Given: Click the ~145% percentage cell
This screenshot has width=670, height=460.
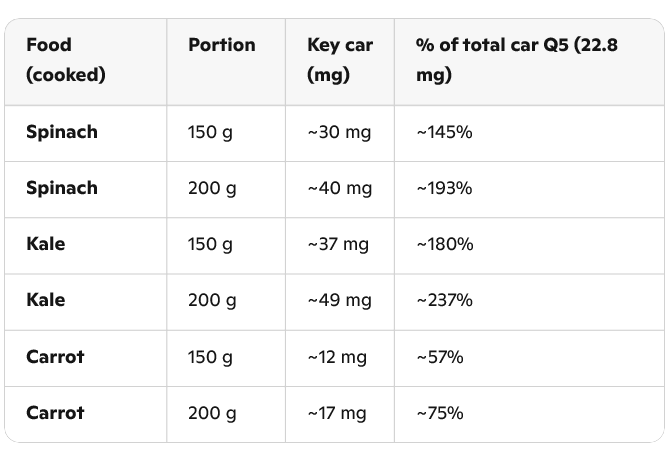Looking at the screenshot, I should [444, 132].
